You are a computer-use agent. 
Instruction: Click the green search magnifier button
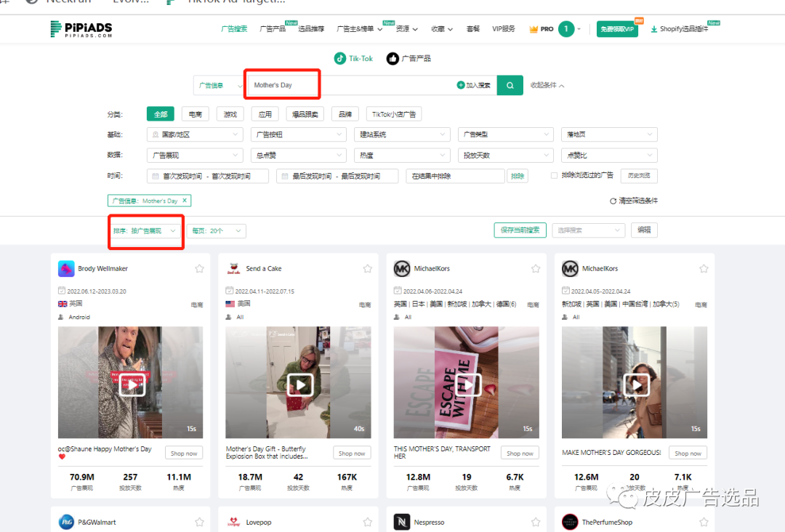tap(510, 85)
